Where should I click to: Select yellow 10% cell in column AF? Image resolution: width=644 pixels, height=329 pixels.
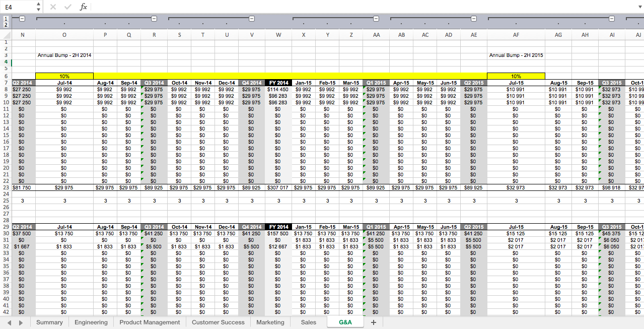point(516,76)
